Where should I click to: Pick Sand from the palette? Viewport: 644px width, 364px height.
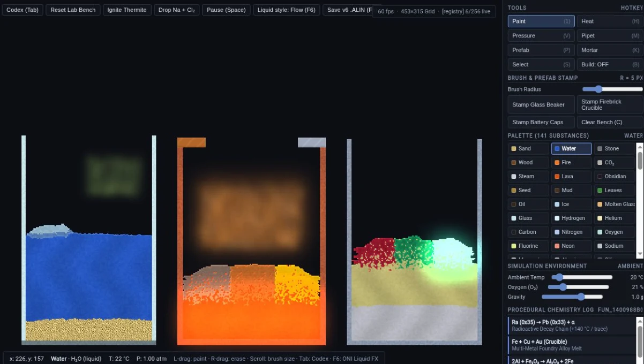528,148
